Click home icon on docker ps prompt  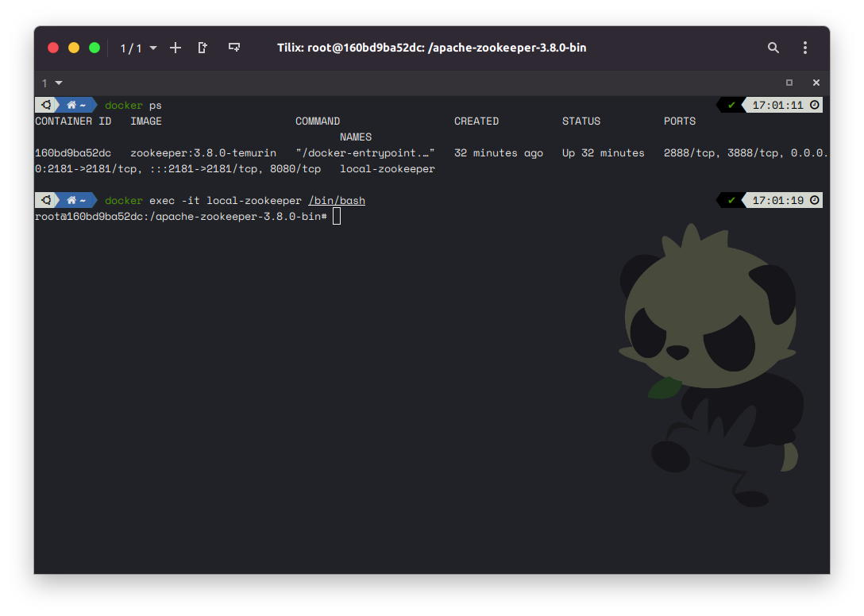coord(71,105)
